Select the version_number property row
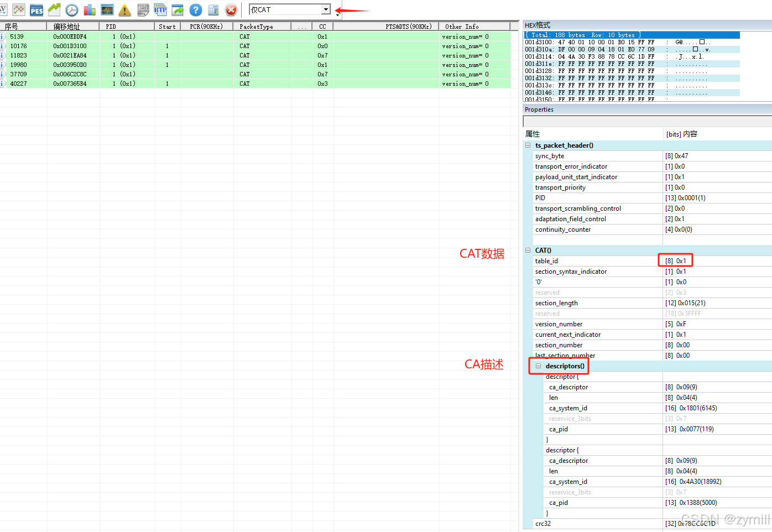 click(652, 324)
